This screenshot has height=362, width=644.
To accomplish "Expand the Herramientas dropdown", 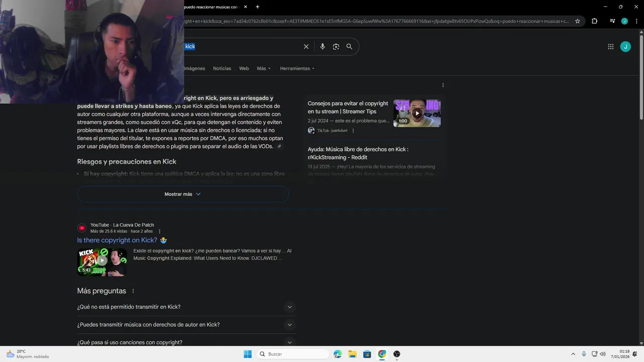I will (297, 68).
